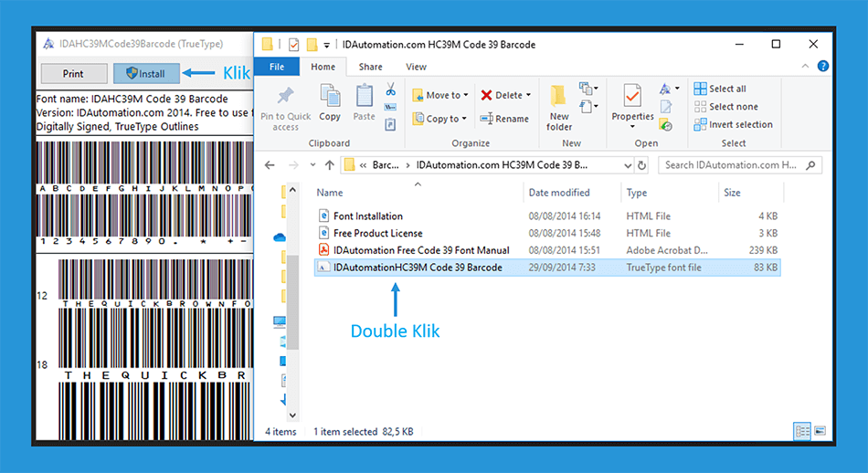Click the Cut scissors icon
Image resolution: width=868 pixels, height=473 pixels.
click(x=391, y=89)
